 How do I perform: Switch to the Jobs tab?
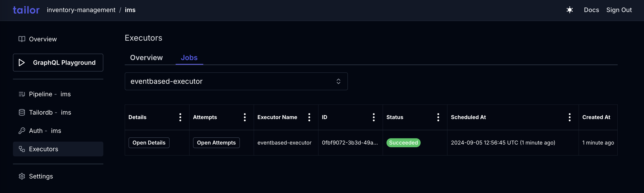point(189,58)
